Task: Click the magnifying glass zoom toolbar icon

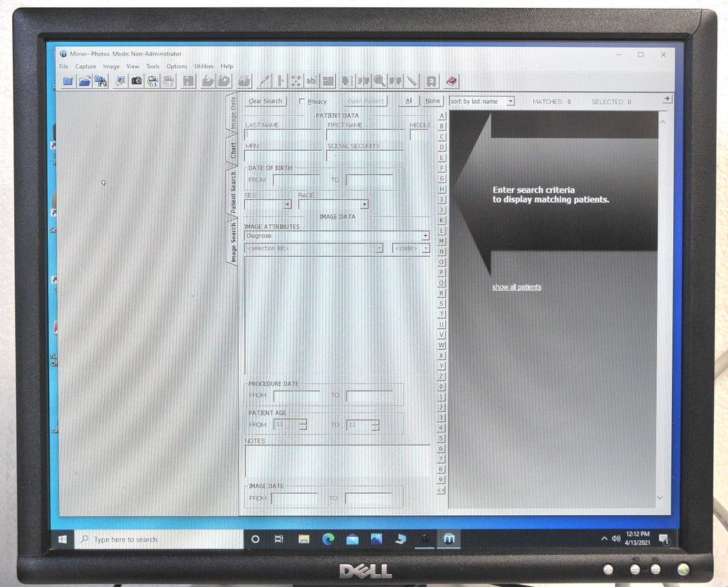Action: point(380,81)
